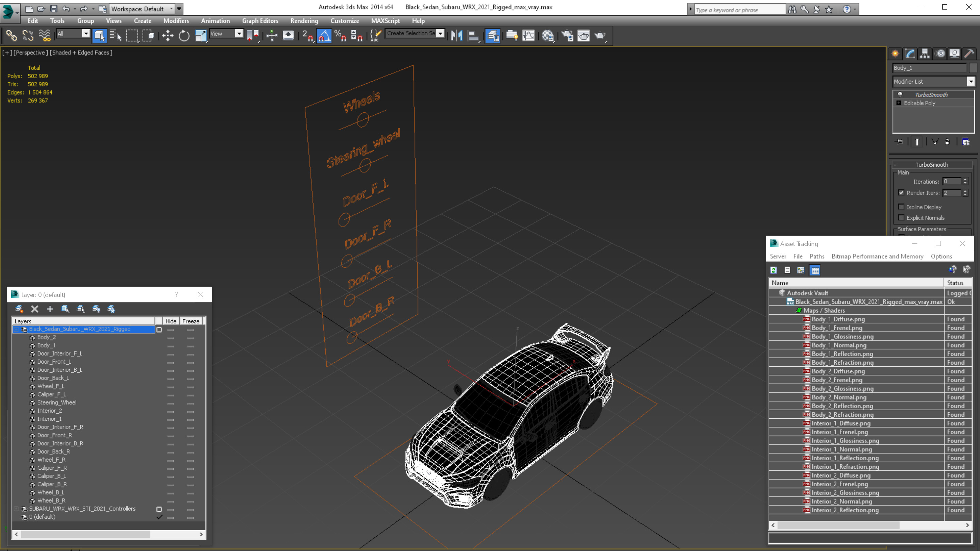Click Body_1 object color swatch
Viewport: 980px width, 551px height.
click(973, 68)
